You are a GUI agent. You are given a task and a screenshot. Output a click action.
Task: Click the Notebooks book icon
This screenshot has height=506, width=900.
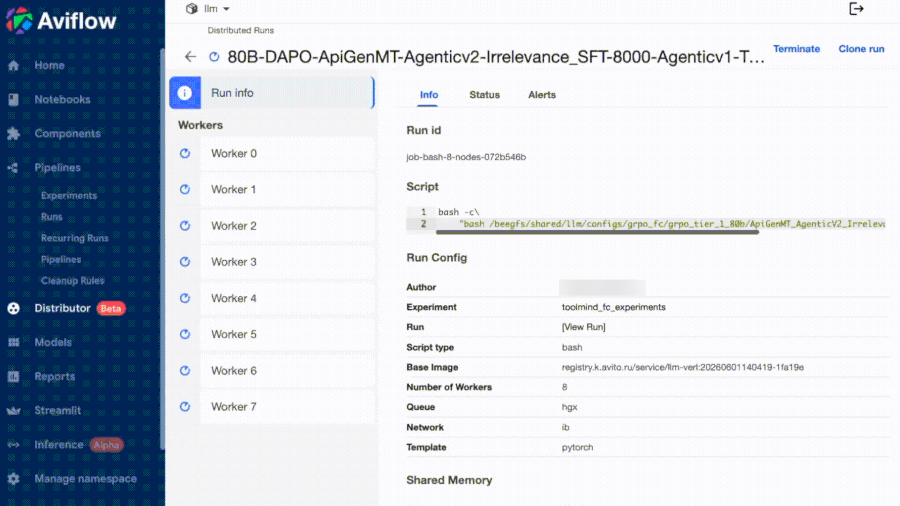[x=14, y=99]
